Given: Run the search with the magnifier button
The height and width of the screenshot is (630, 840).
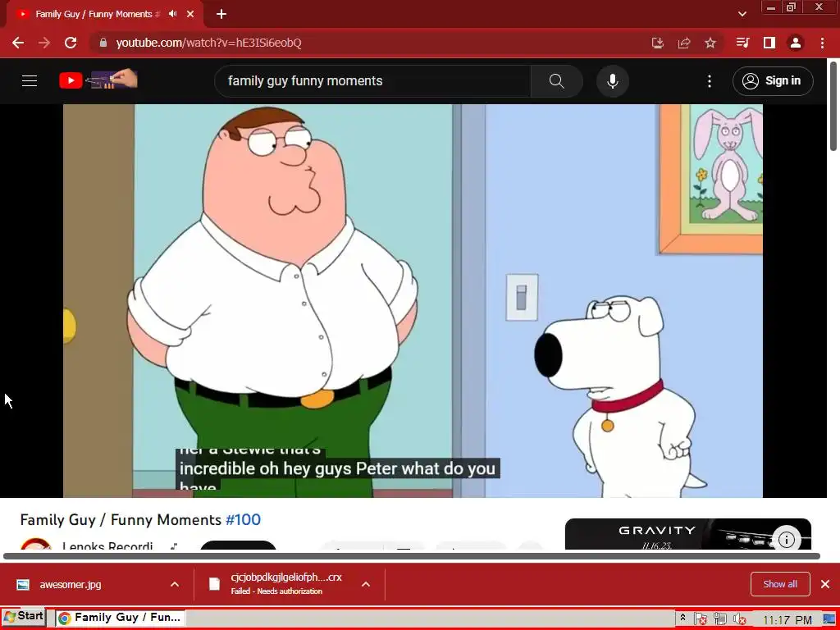Looking at the screenshot, I should (x=557, y=81).
